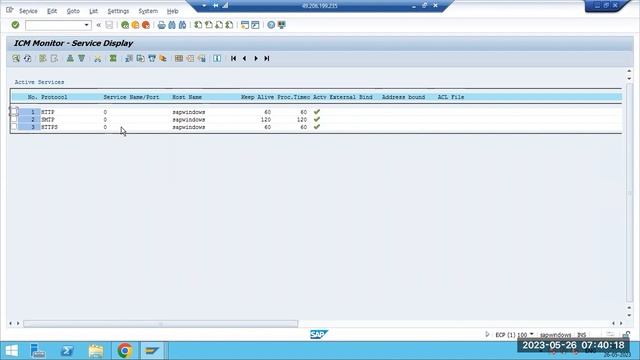Image resolution: width=640 pixels, height=360 pixels.
Task: Click the Service Name/Port column header
Action: click(x=131, y=97)
